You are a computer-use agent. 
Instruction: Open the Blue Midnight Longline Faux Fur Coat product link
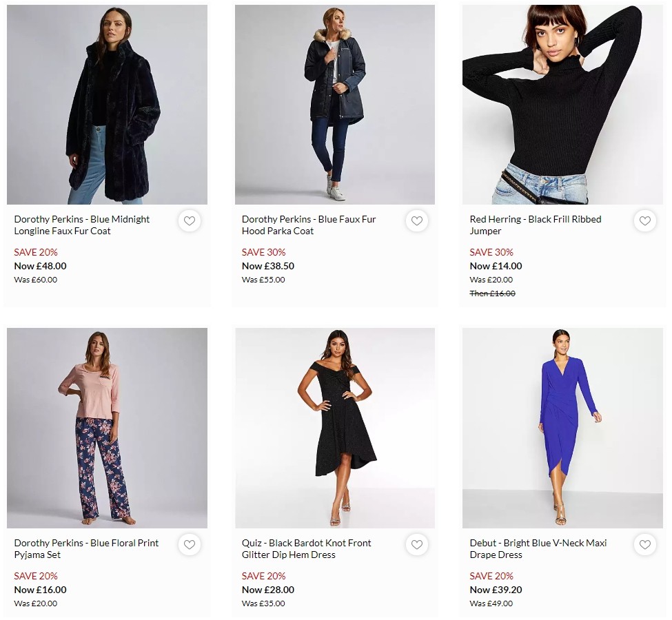click(81, 226)
